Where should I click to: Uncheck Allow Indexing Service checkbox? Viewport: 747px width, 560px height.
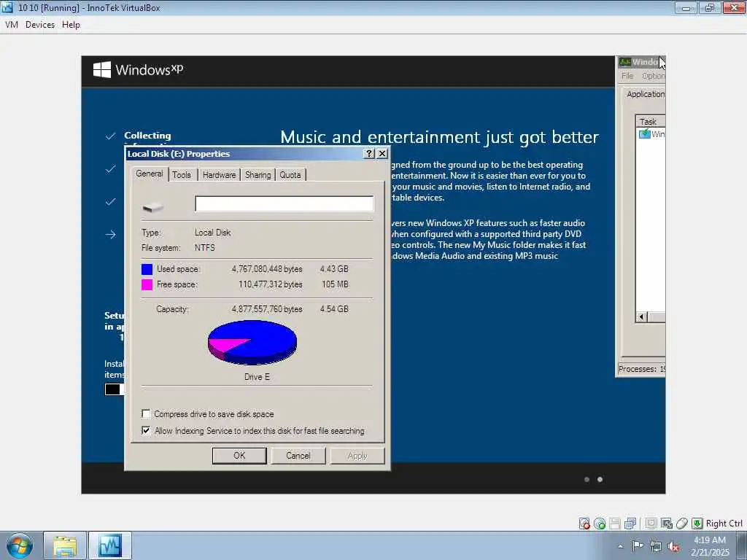[146, 430]
